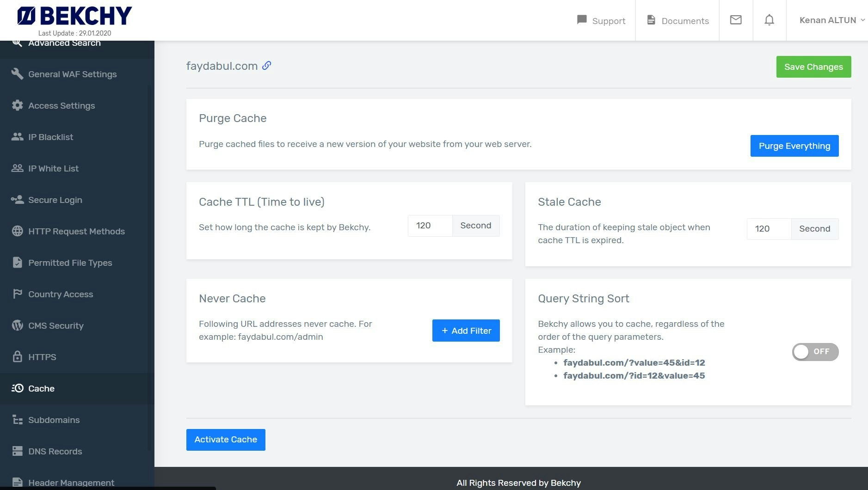This screenshot has width=868, height=490.
Task: Open the Support link
Action: click(601, 20)
